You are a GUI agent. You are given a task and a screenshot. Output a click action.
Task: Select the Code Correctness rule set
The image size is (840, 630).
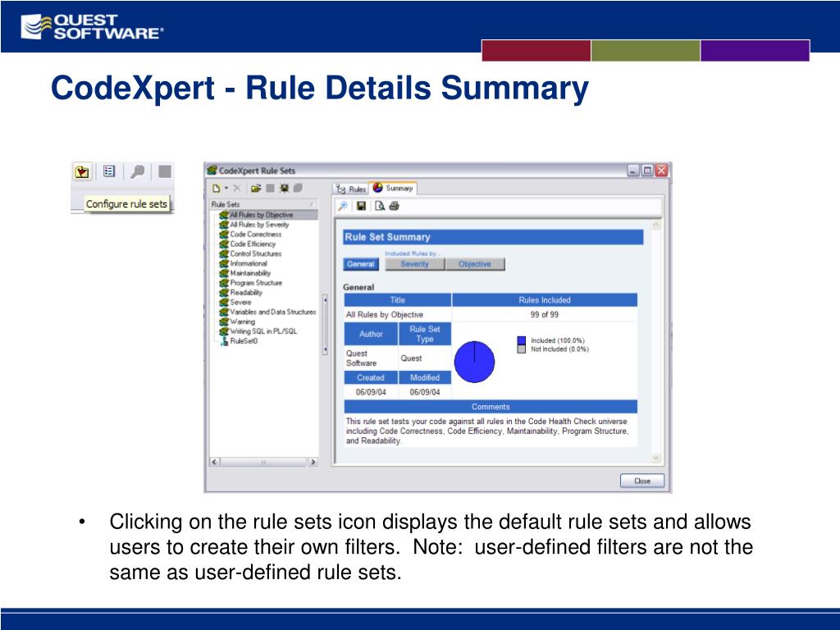(256, 234)
